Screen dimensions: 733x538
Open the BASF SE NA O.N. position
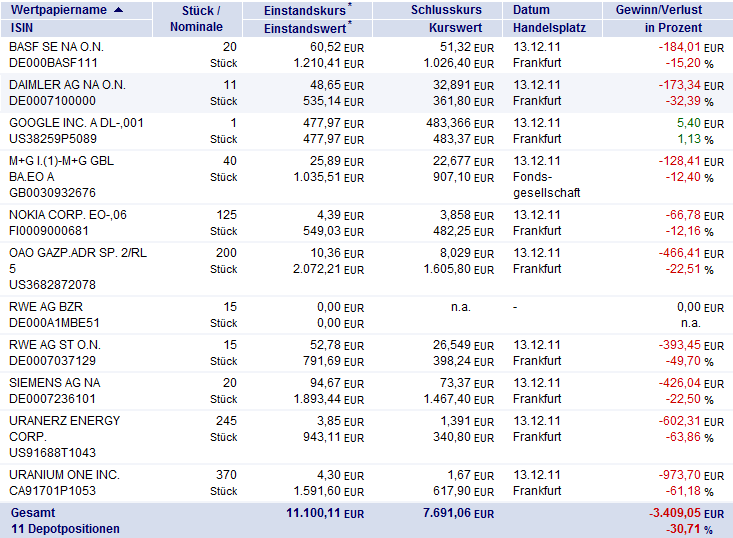click(56, 47)
